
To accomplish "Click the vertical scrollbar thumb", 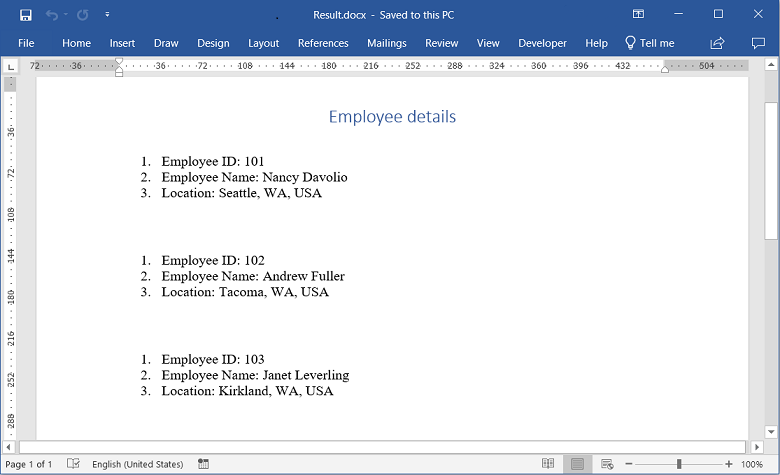I will 771,171.
